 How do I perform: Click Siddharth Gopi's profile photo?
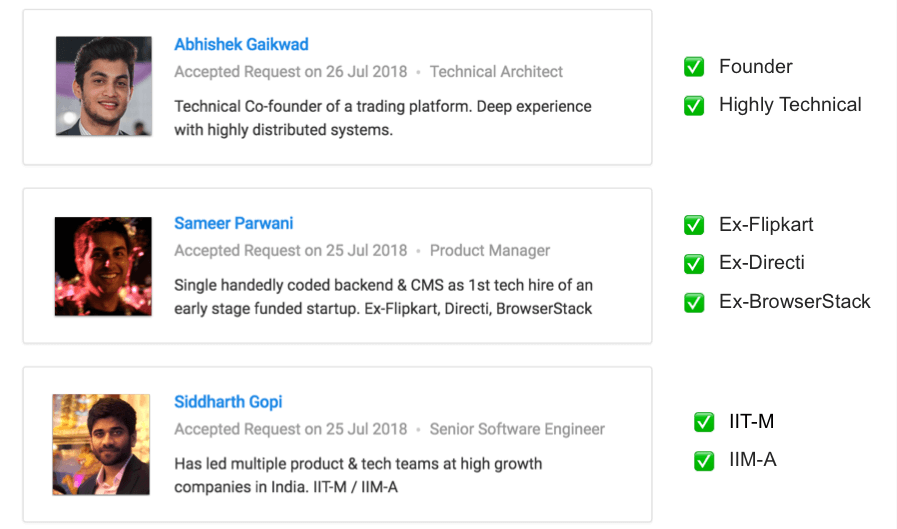(x=101, y=444)
